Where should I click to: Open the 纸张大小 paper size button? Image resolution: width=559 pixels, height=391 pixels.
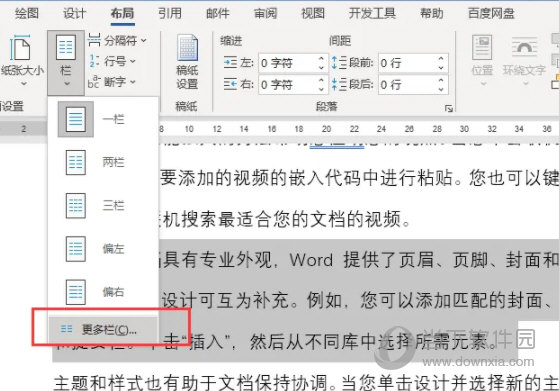click(22, 61)
